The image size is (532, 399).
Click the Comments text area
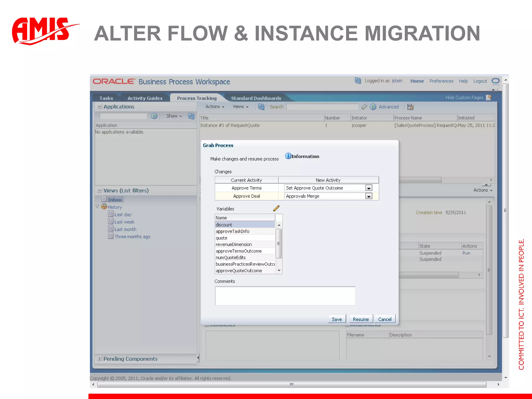(x=285, y=296)
